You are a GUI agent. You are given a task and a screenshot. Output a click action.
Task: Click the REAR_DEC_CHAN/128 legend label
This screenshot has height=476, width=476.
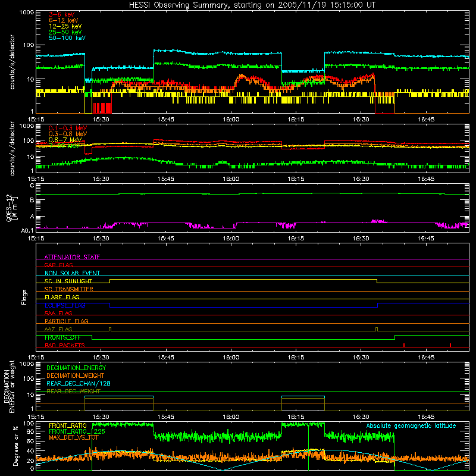79,383
